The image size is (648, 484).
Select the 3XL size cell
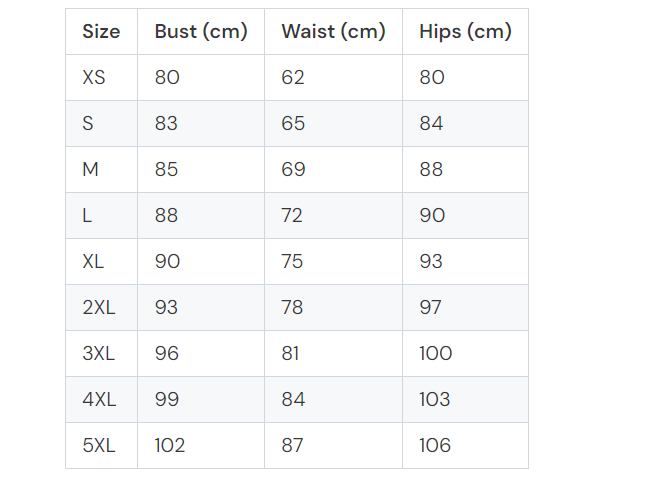[99, 354]
